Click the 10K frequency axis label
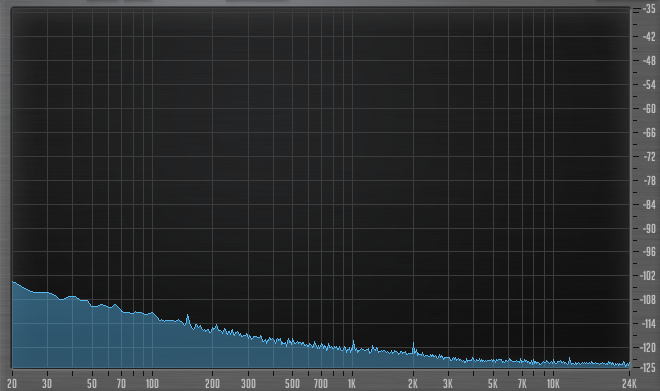 click(553, 383)
